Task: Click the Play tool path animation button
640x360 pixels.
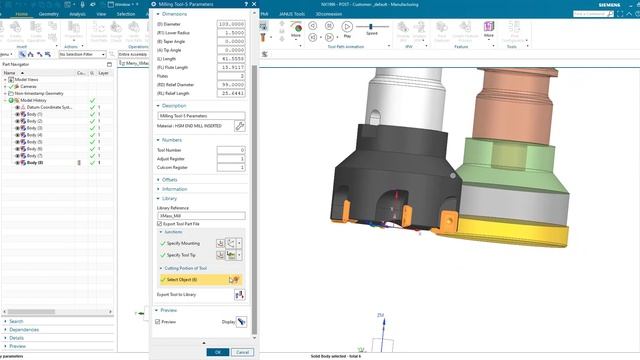Action: (347, 27)
